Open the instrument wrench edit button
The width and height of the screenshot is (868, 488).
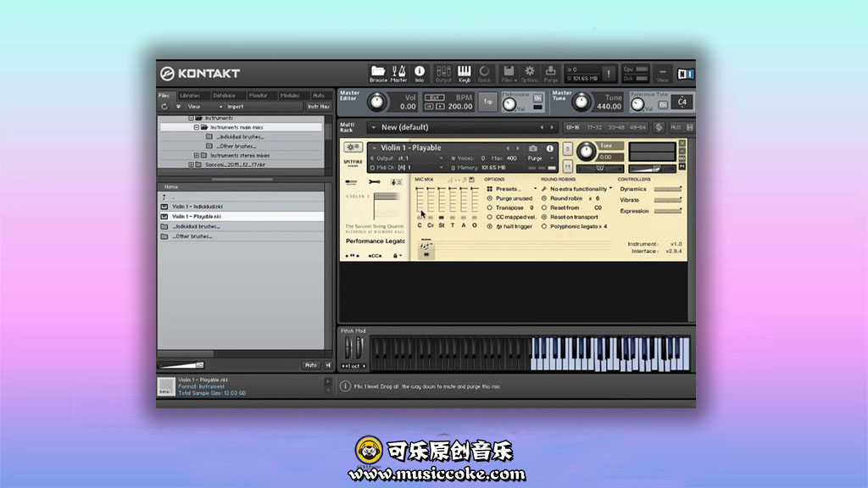pyautogui.click(x=352, y=147)
